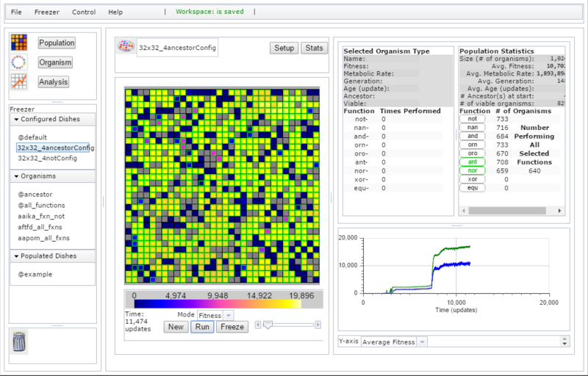Adjust the grid zoom slider handle
This screenshot has height=376, width=588.
(267, 324)
